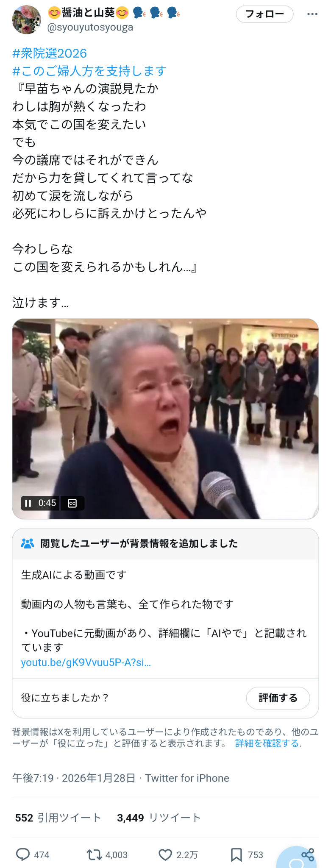Open the three-dot more options menu
Viewport: 331px width, 868px height.
coord(312,14)
